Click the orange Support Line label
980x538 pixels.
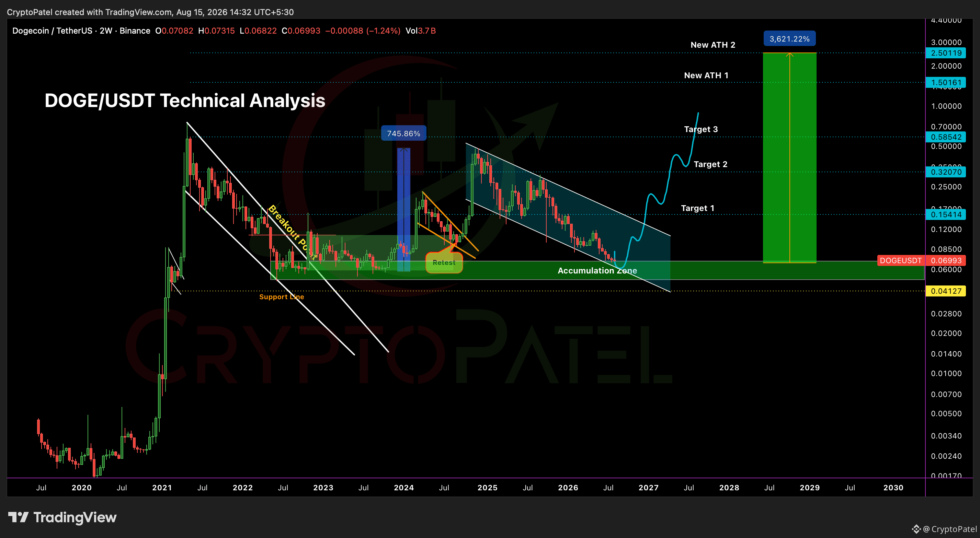click(282, 297)
